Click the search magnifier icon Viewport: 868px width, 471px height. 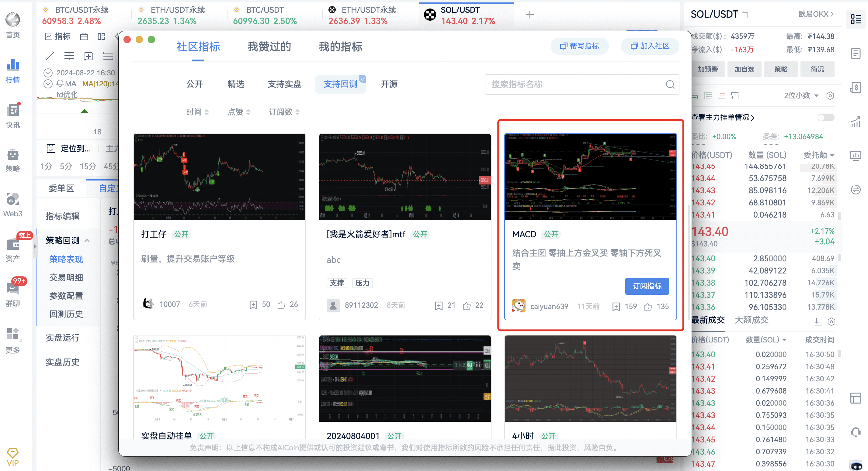[670, 84]
